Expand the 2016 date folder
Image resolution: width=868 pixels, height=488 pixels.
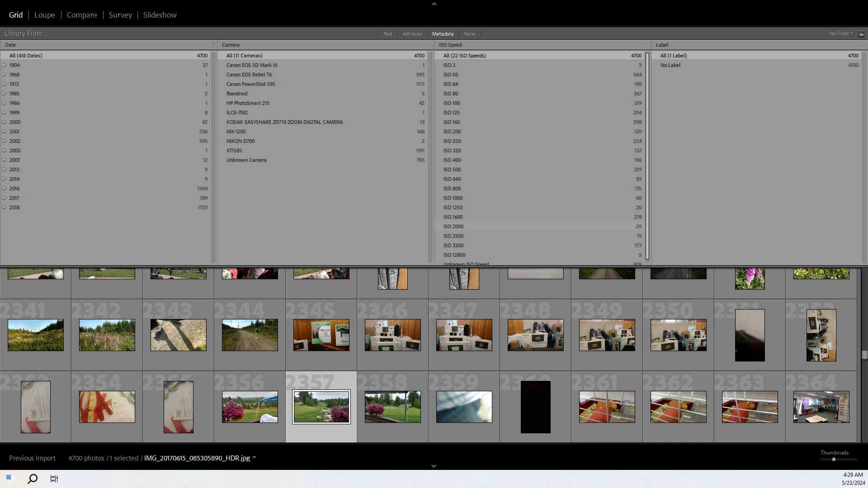coord(5,188)
